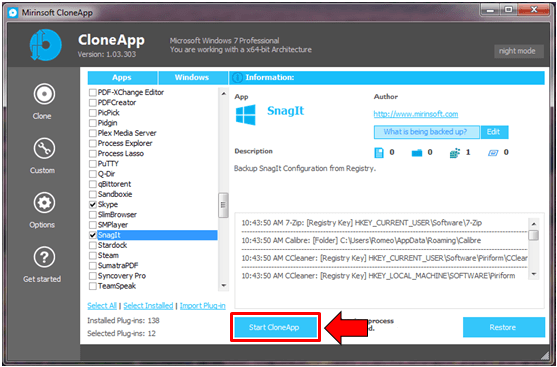Screen dimensions: 557x367
Task: Open the Get started question icon
Action: click(x=44, y=257)
